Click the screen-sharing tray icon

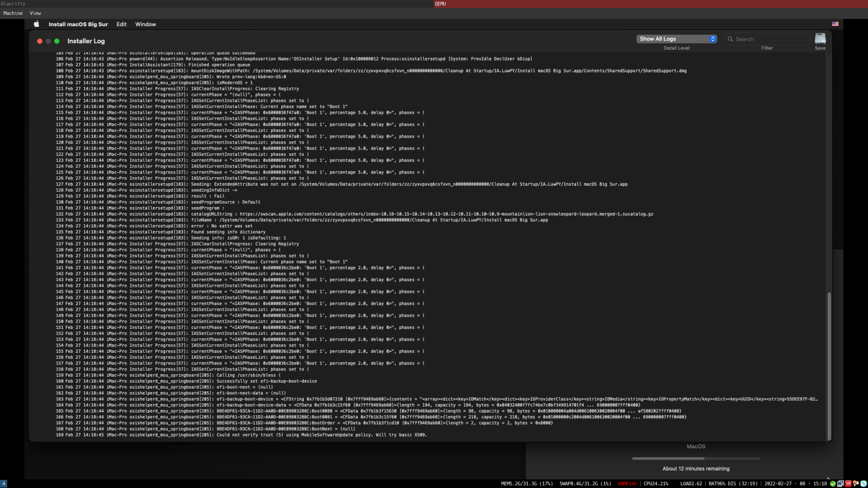pyautogui.click(x=840, y=483)
